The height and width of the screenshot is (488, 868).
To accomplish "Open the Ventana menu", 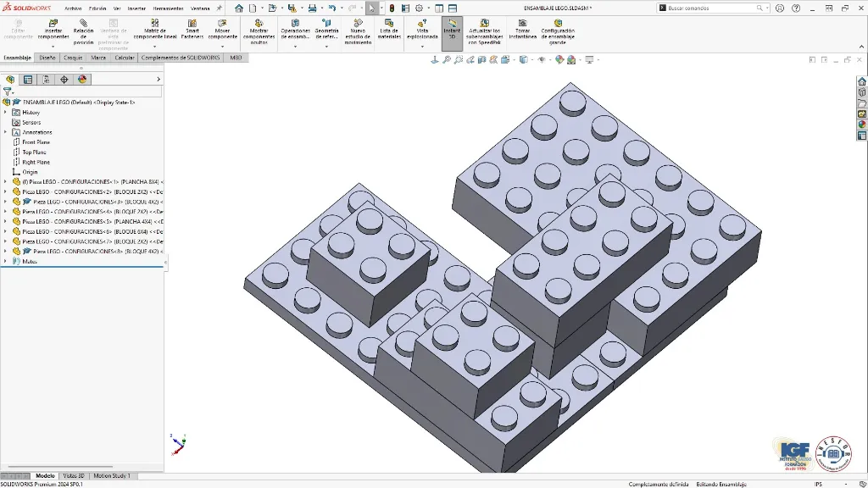I will [200, 8].
